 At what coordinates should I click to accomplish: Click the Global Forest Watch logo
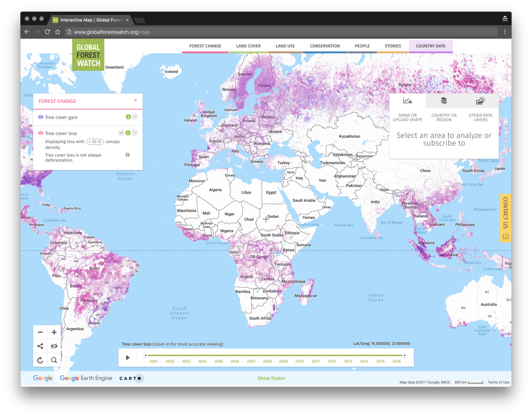88,55
